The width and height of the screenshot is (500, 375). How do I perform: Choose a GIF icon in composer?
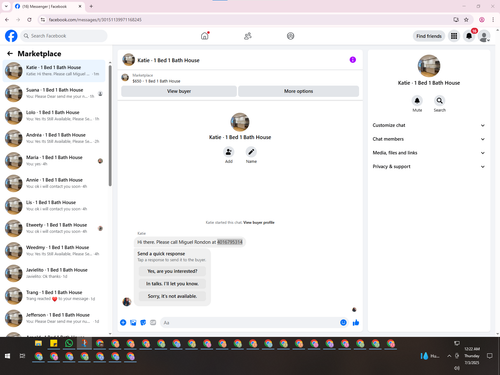[x=153, y=322]
